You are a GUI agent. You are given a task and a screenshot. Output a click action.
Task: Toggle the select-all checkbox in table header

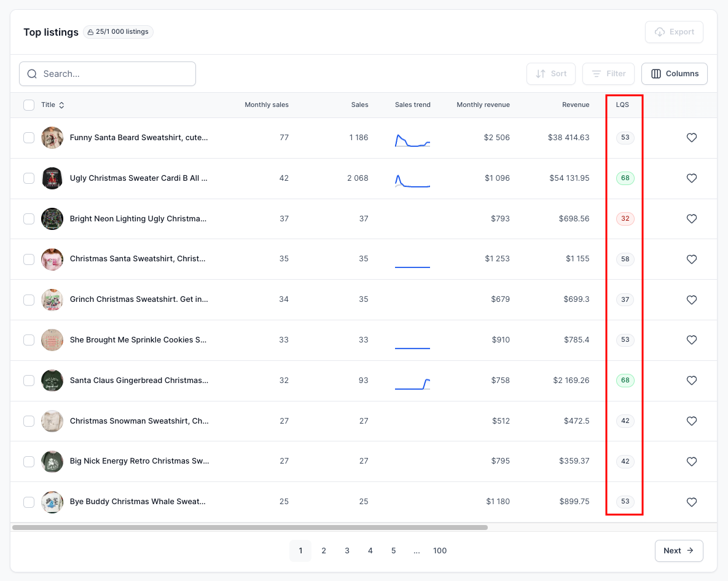coord(29,105)
